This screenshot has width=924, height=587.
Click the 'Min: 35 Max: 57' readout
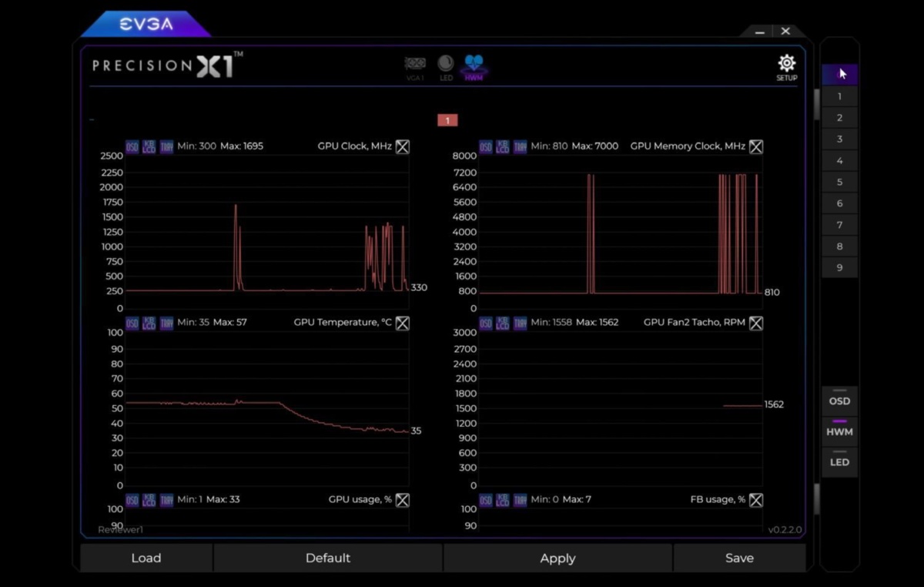tap(212, 323)
